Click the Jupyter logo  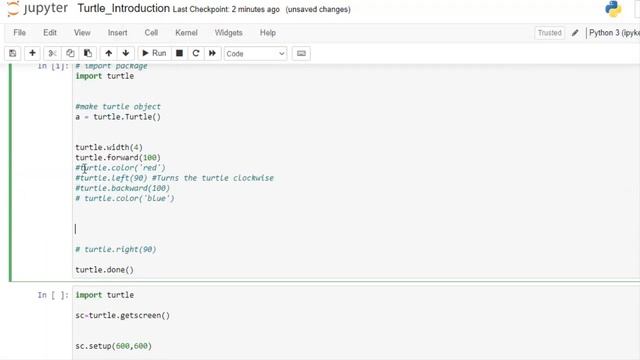tap(38, 9)
